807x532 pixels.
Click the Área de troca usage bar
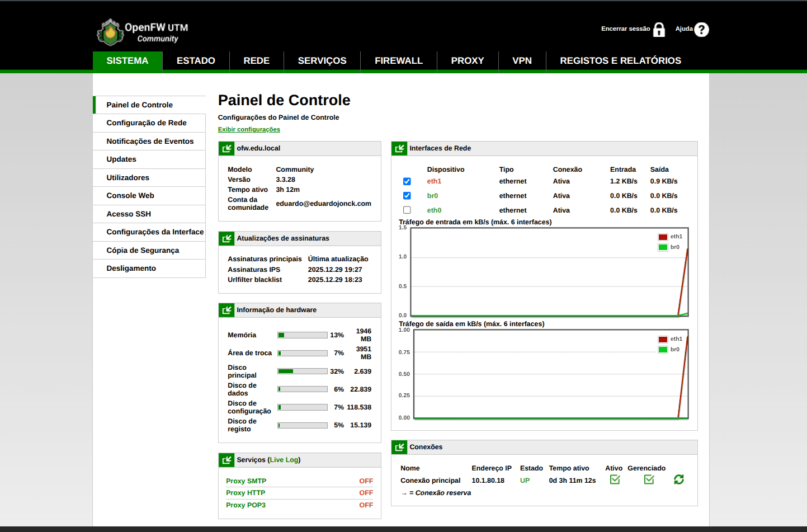303,353
